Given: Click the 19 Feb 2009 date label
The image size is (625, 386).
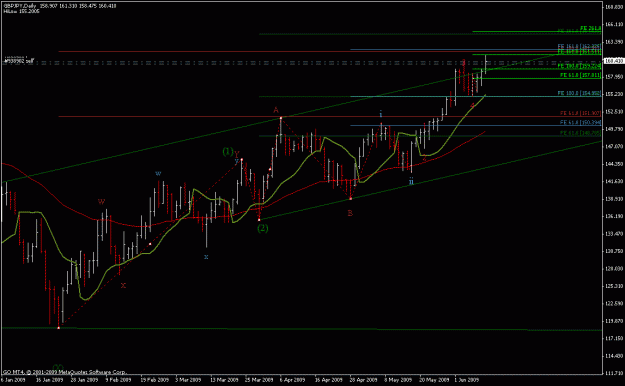Looking at the screenshot, I should [154, 380].
